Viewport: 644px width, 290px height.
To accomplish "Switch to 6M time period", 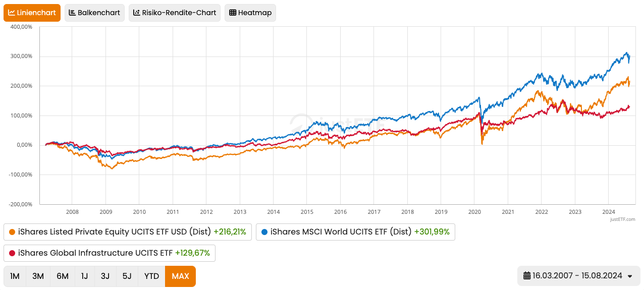I will click(x=62, y=276).
